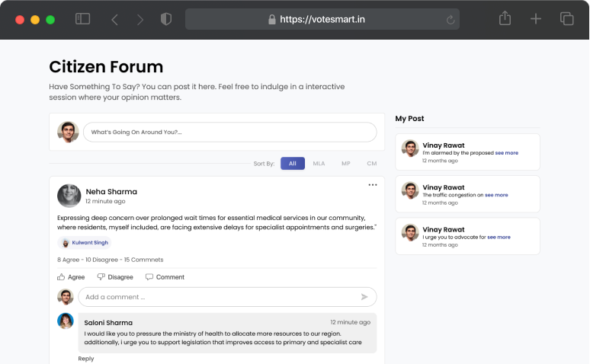
Task: Click the 'What's Going On Around You?' field
Action: click(x=229, y=133)
